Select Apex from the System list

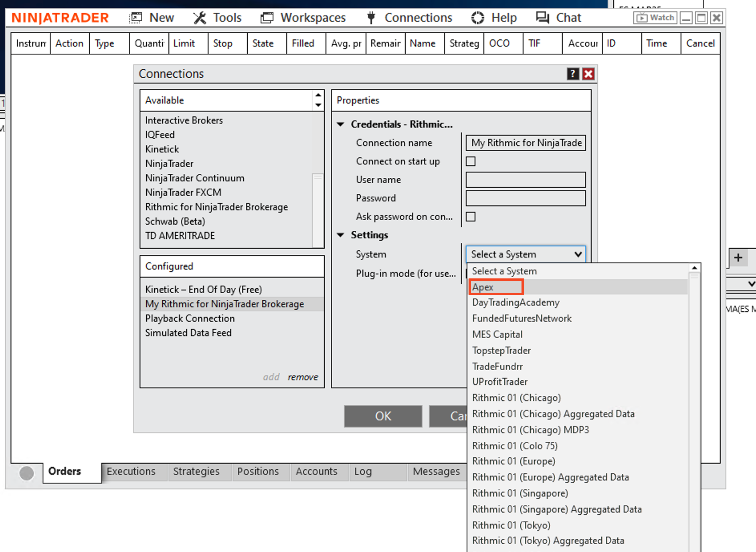click(483, 287)
